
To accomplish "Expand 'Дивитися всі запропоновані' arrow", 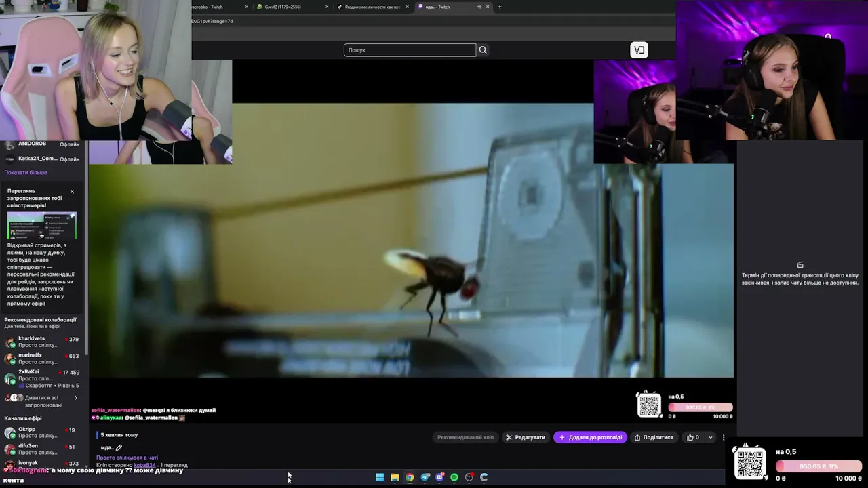I will coord(75,398).
